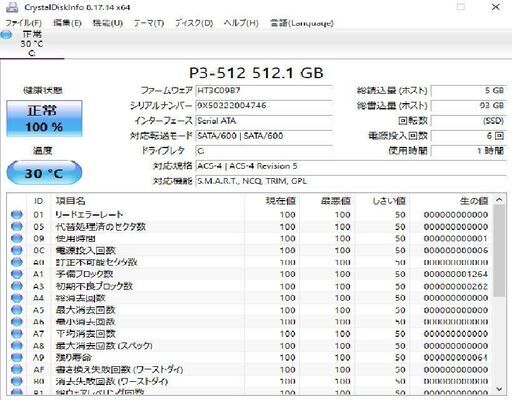Viewport: 512px width, 400px height.
Task: Open the 言語(Language) menu
Action: click(302, 23)
